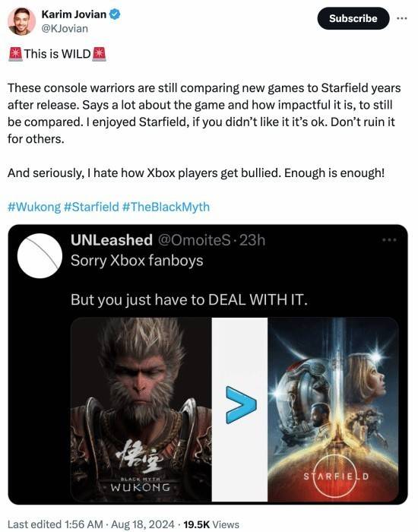Viewport: 418px width, 532px height.
Task: Open the 19.5K Views count
Action: click(x=211, y=524)
